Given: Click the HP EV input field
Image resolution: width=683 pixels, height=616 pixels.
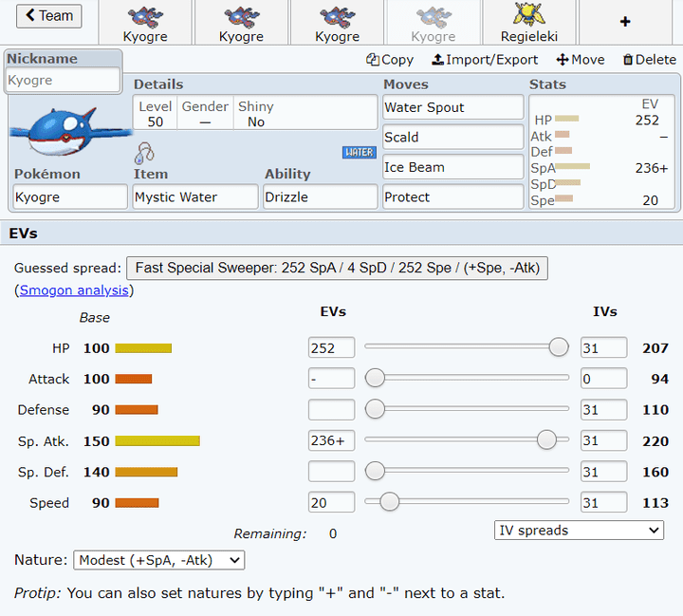Looking at the screenshot, I should [331, 348].
